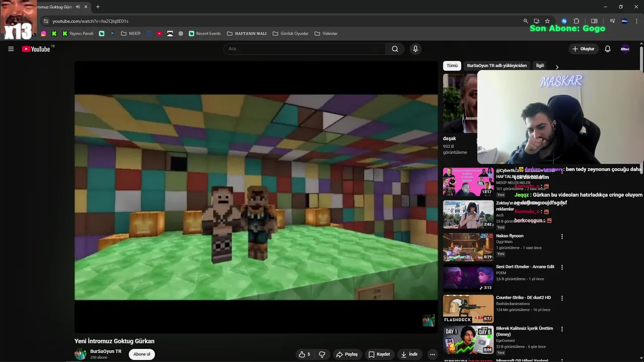Open BurSaOyun TR channel avatar
Viewport: 644px width, 362px height.
coord(80,354)
